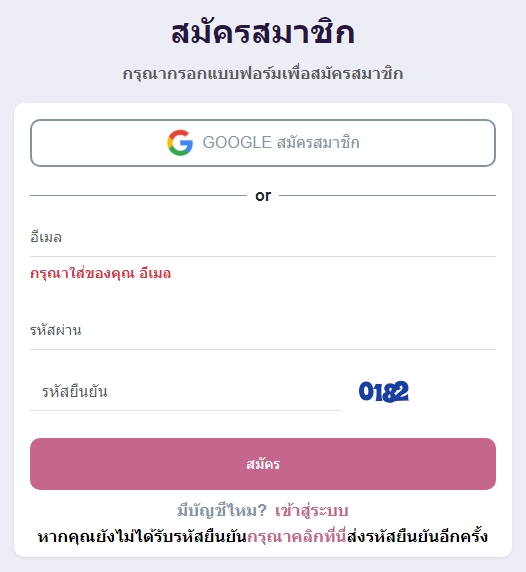Sign up with the GOOGLE สมัครสมาชิก button
The height and width of the screenshot is (572, 526).
pyautogui.click(x=263, y=143)
